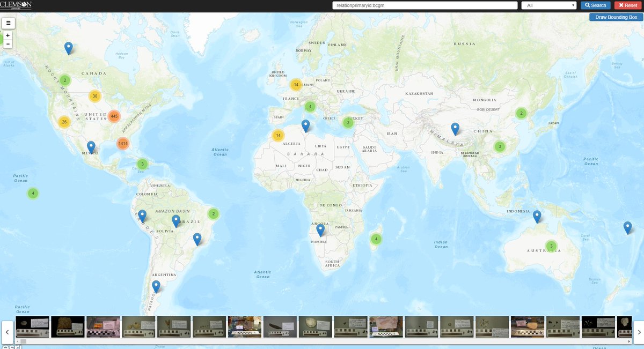
Task: Select the 1414 cluster near the Caribbean
Action: [122, 143]
